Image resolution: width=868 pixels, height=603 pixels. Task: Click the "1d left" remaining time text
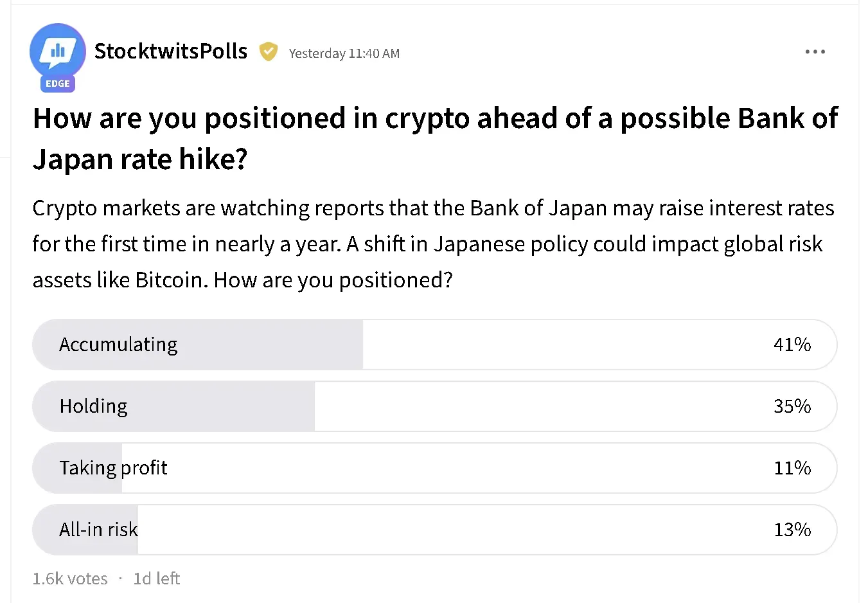tap(157, 579)
